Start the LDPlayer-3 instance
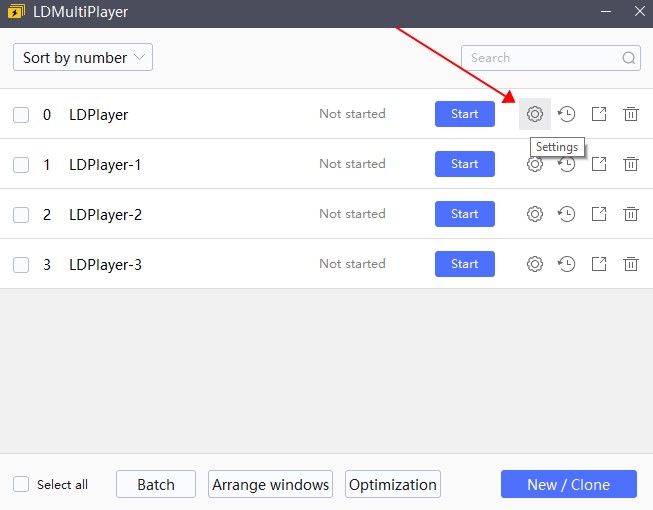The height and width of the screenshot is (510, 653). coord(465,264)
